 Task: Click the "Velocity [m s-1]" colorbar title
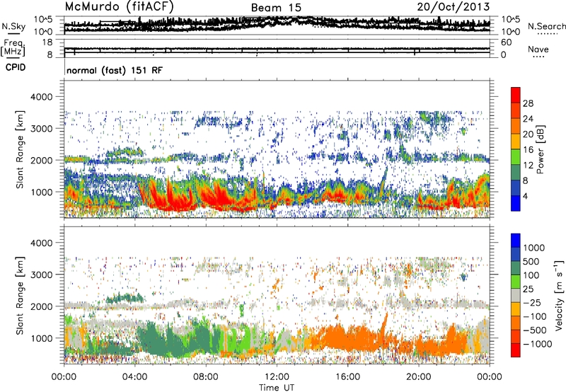click(x=559, y=295)
